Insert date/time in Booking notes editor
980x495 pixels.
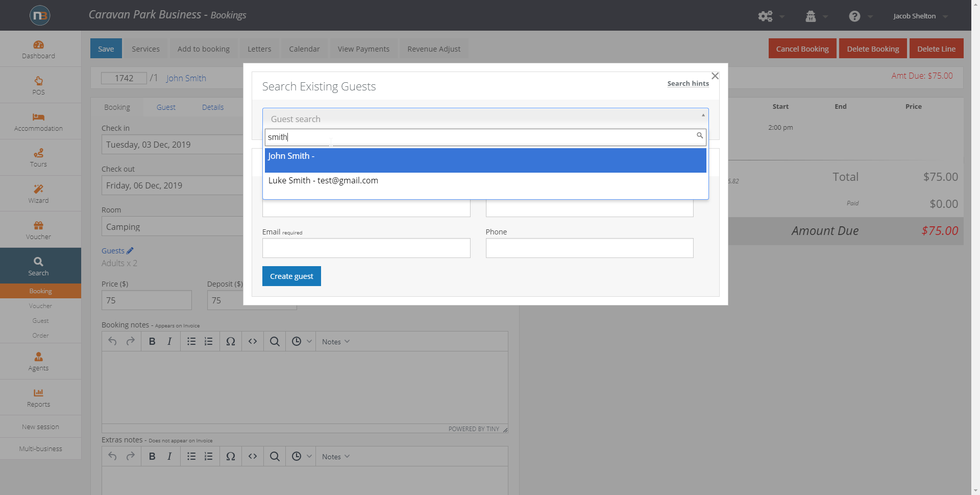[297, 341]
